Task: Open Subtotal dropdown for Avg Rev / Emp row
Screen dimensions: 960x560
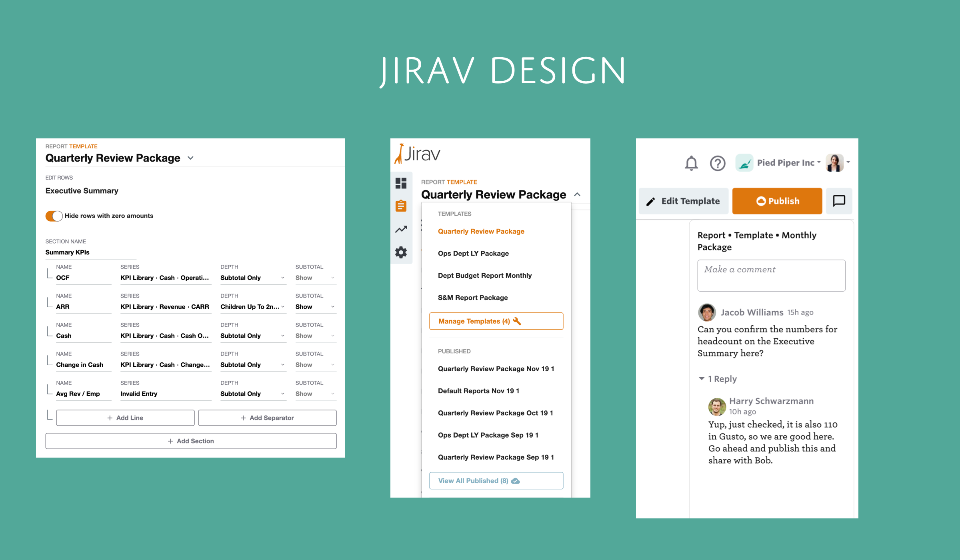Action: coord(316,394)
